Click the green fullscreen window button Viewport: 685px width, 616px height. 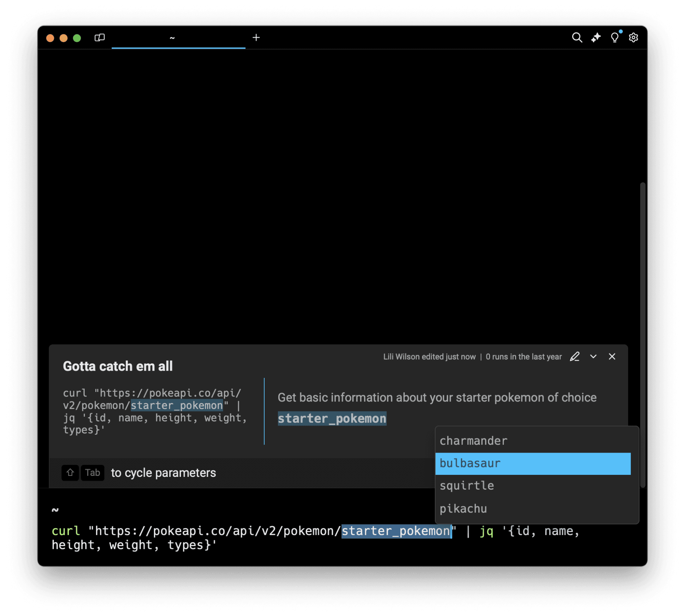coord(77,38)
